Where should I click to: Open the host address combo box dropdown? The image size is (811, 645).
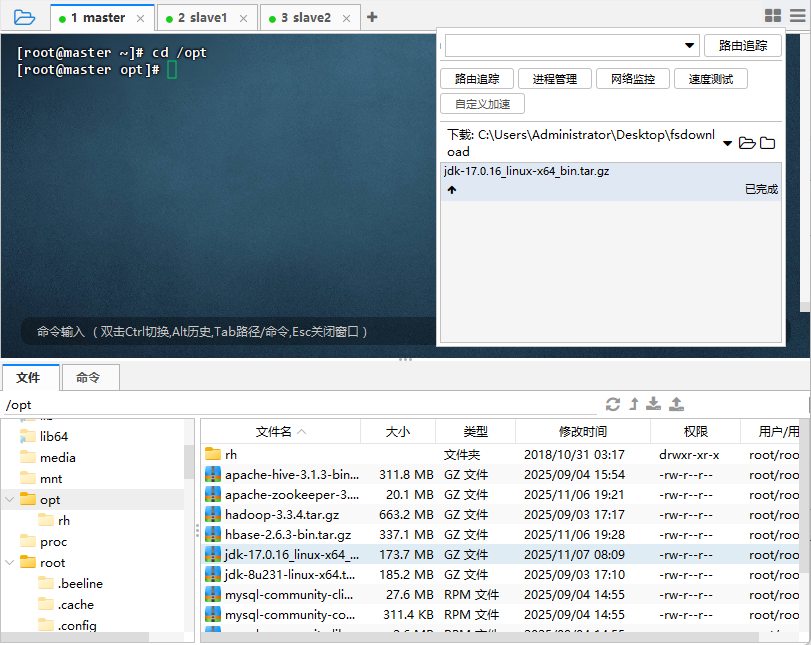pyautogui.click(x=689, y=46)
